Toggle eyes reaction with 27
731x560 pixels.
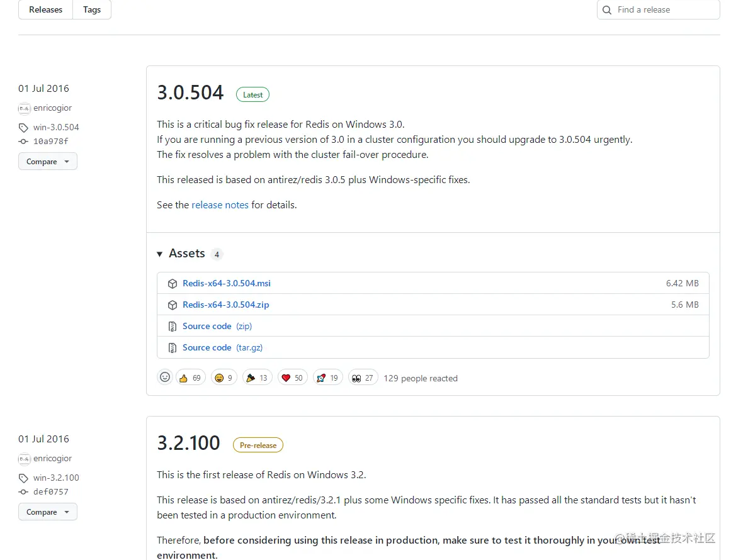tap(363, 378)
